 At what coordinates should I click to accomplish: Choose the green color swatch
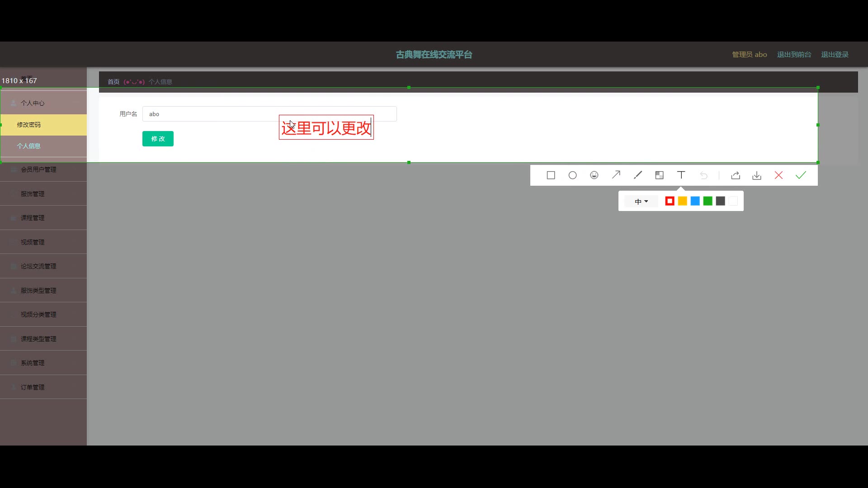point(708,201)
